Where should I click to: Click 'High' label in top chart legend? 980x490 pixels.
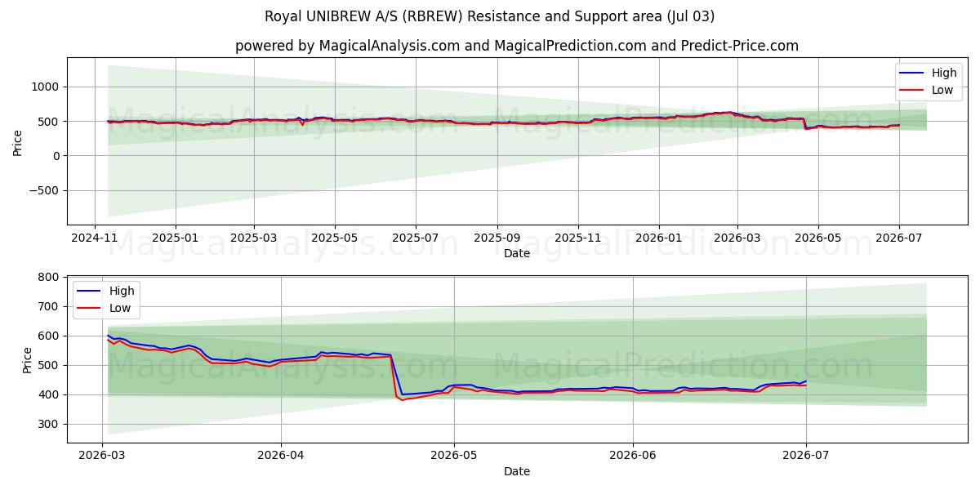pyautogui.click(x=944, y=73)
